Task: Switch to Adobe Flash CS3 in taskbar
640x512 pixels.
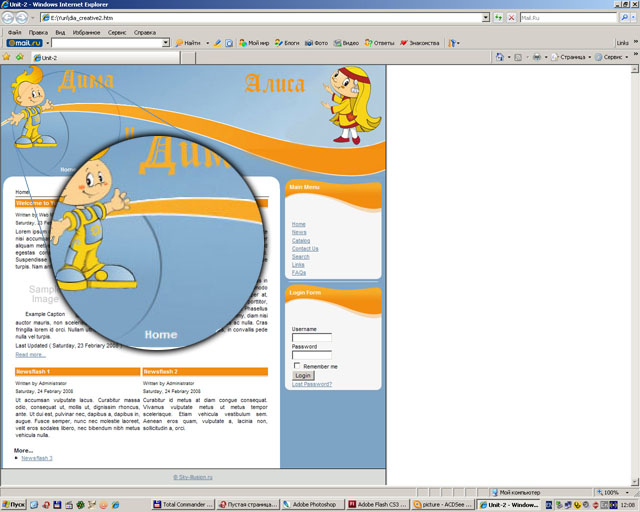Action: 377,505
